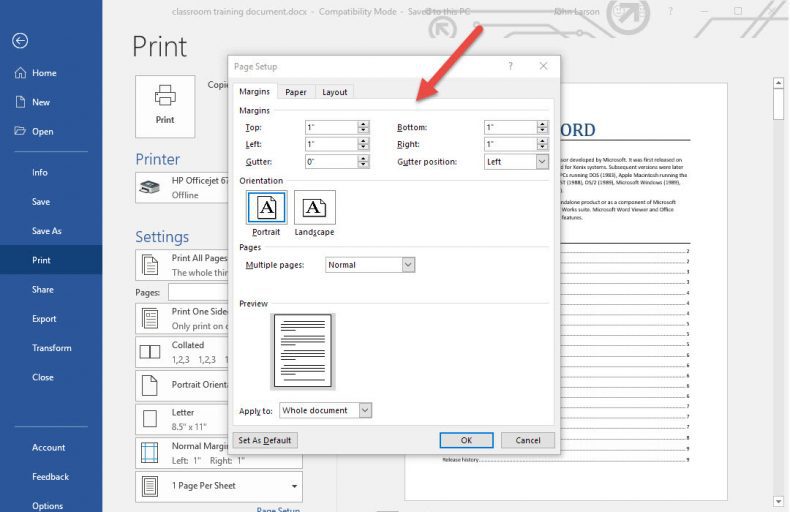This screenshot has height=512, width=790.
Task: Click the large Print button icon
Action: click(165, 103)
